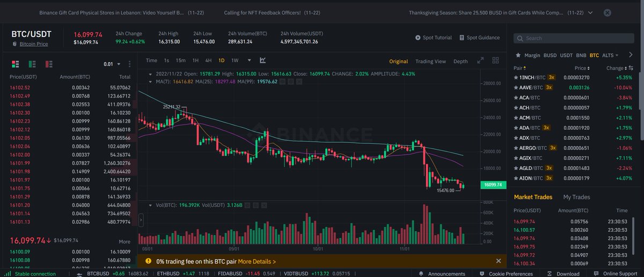Select the 1H chart interval
Image resolution: width=644 pixels, height=277 pixels.
pos(195,61)
